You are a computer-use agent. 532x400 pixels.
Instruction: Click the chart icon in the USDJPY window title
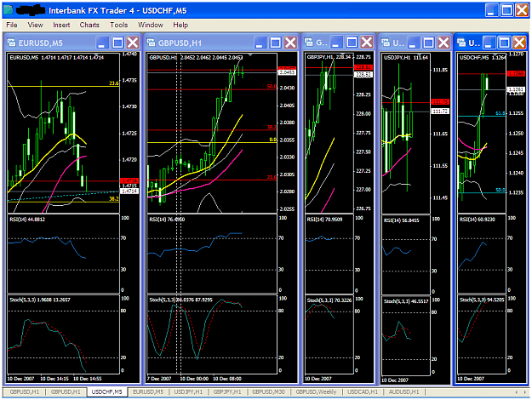(386, 43)
